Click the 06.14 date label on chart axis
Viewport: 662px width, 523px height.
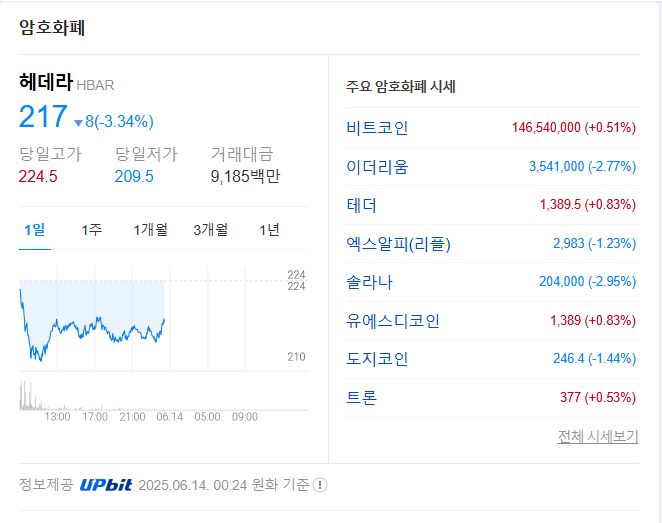pyautogui.click(x=170, y=417)
